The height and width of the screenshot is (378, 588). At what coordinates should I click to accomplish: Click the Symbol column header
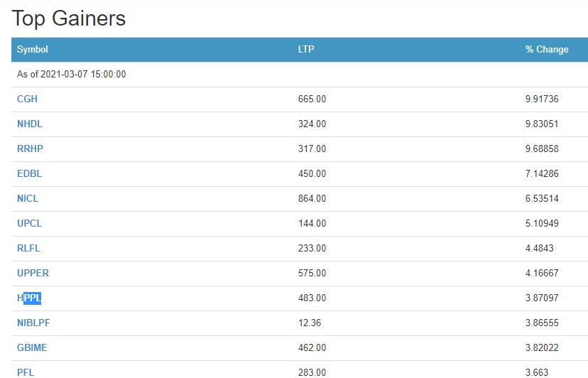pyautogui.click(x=33, y=50)
